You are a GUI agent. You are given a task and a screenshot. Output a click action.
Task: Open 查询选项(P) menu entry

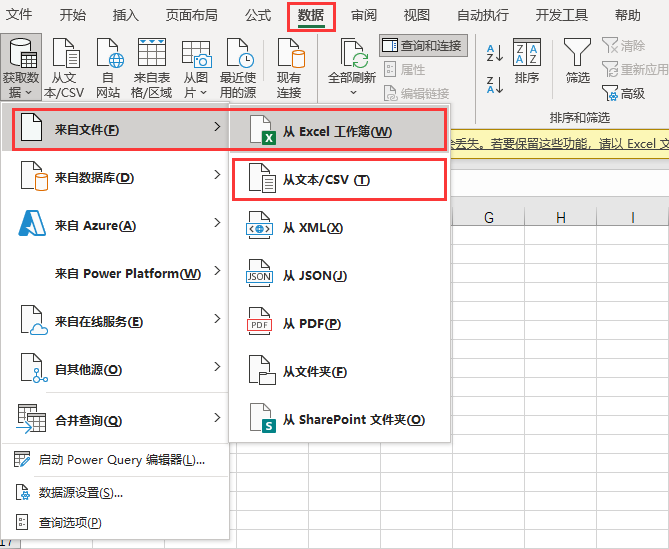[x=115, y=523]
